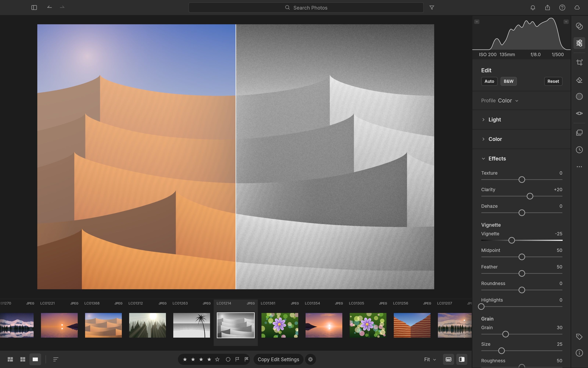Image resolution: width=588 pixels, height=368 pixels.
Task: Switch to single photo detail view
Action: coord(35,359)
